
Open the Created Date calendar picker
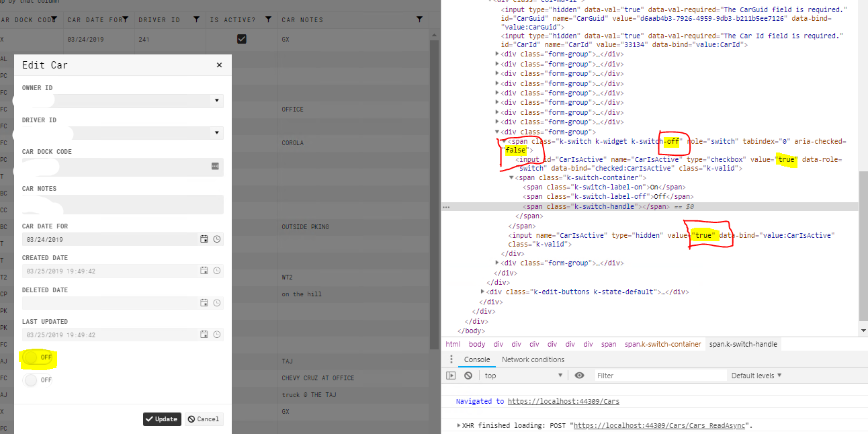point(204,271)
